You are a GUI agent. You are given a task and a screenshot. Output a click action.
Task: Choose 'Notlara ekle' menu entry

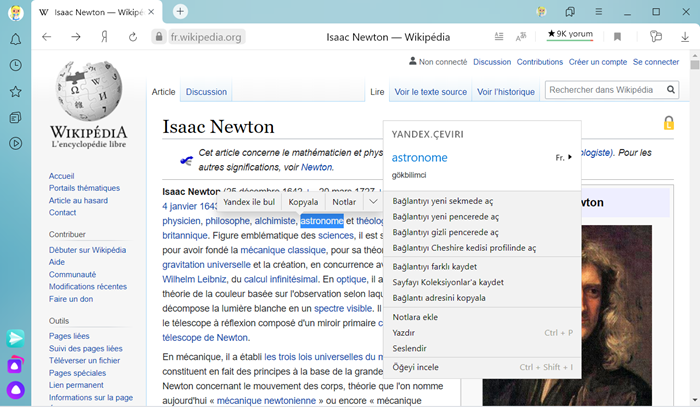[x=482, y=317]
